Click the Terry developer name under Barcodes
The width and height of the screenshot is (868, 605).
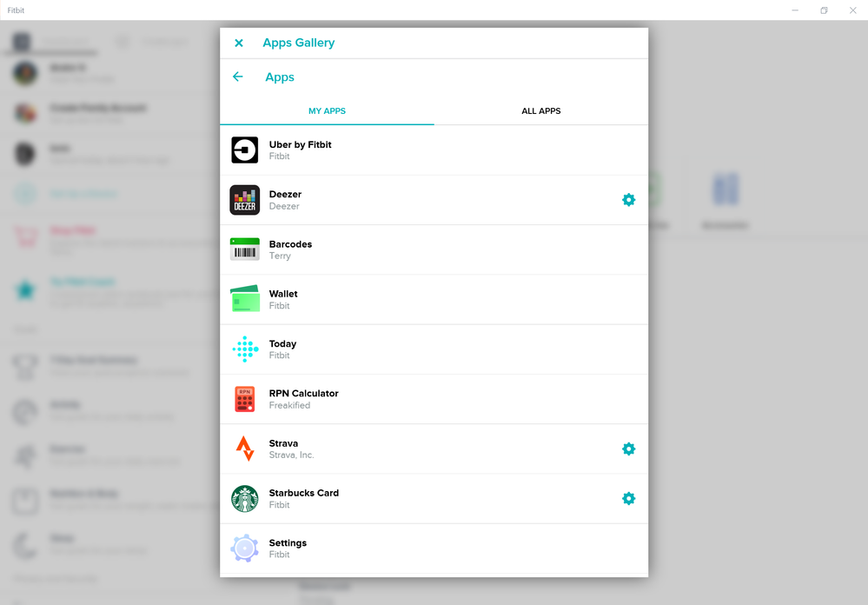(280, 256)
